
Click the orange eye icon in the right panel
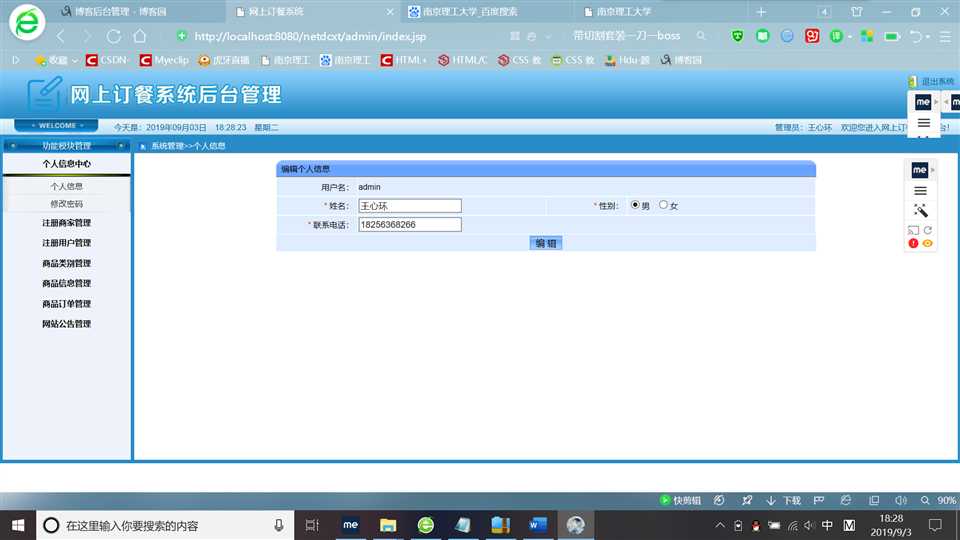click(928, 243)
